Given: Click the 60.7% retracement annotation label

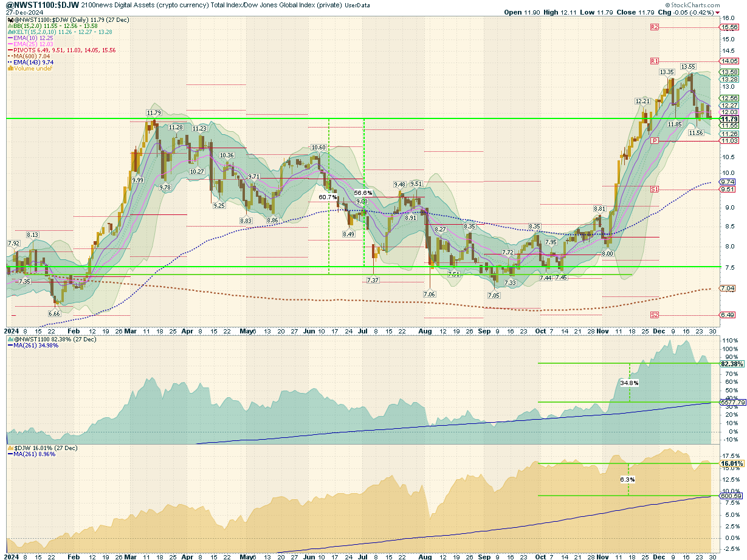Looking at the screenshot, I should [327, 197].
